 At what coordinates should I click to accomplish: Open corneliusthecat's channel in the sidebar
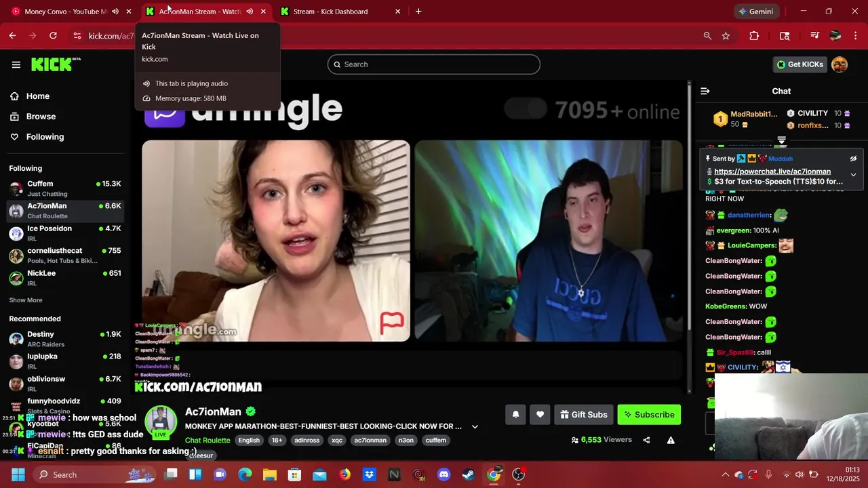(66, 255)
